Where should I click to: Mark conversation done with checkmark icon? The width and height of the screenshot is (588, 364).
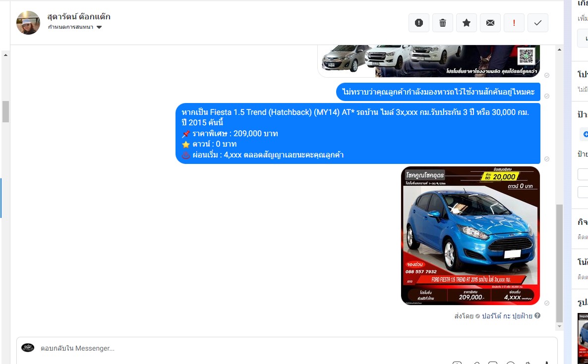[x=538, y=23]
